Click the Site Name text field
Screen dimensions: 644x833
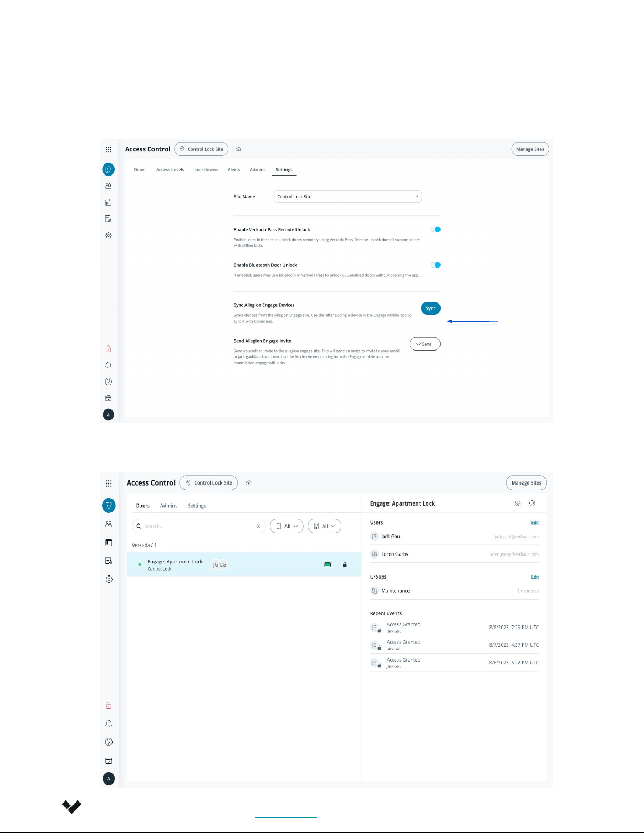coord(347,197)
